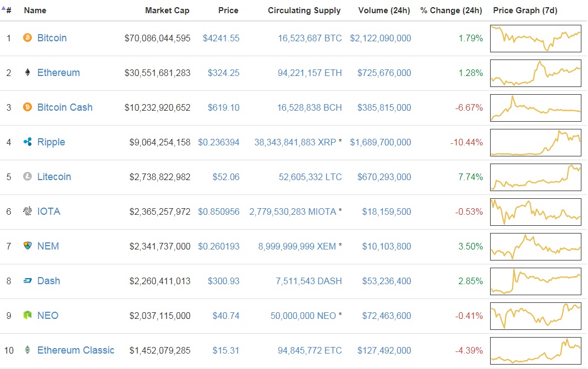This screenshot has width=588, height=369.
Task: Click the Price Graph (7d) header
Action: pyautogui.click(x=525, y=10)
